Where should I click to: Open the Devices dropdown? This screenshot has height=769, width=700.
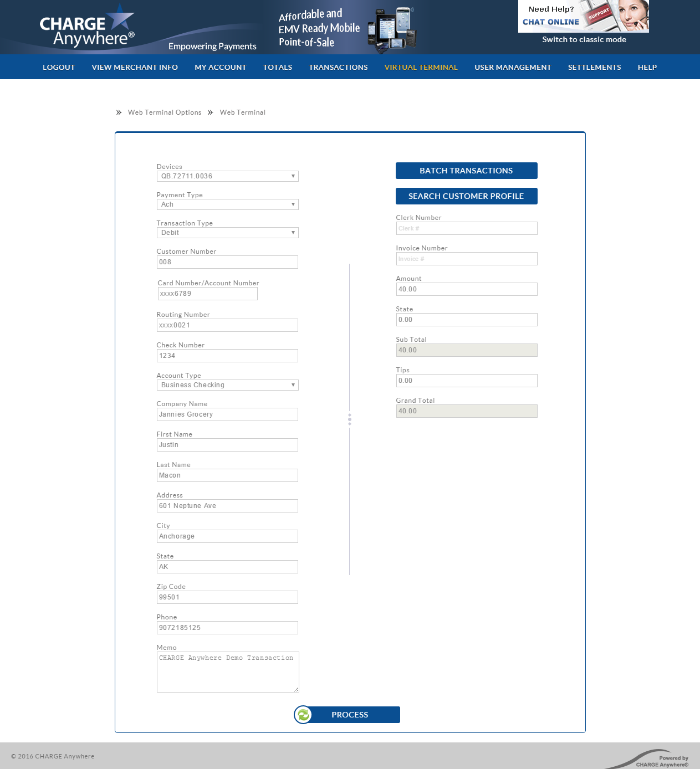pos(227,176)
